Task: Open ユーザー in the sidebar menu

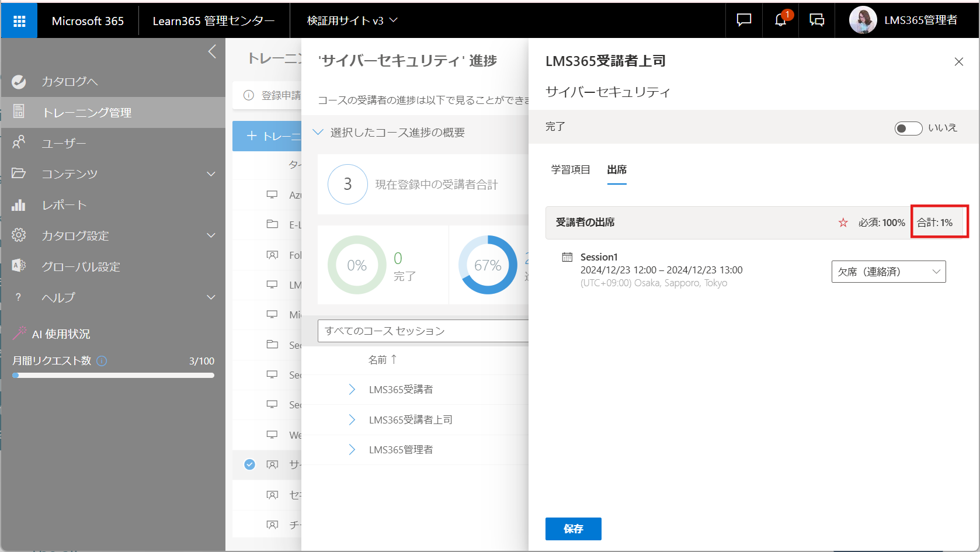Action: pyautogui.click(x=64, y=143)
